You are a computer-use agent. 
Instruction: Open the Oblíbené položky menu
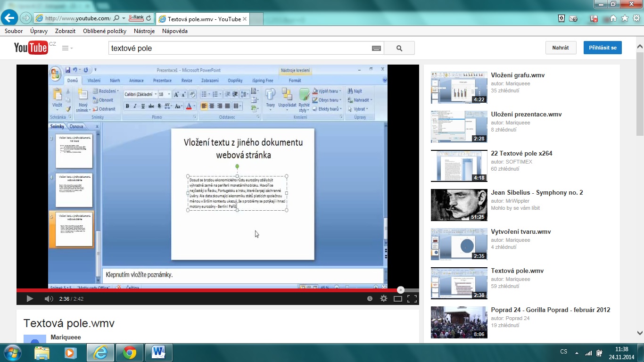[105, 31]
